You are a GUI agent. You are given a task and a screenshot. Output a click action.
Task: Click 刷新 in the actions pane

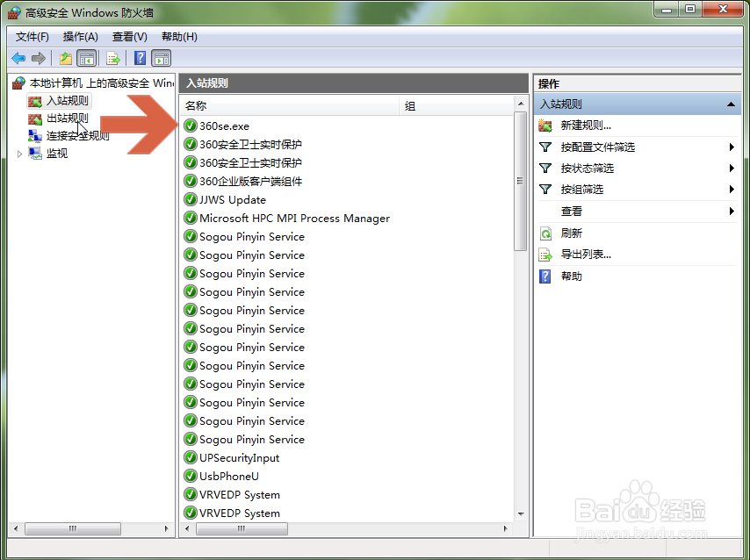[x=571, y=233]
